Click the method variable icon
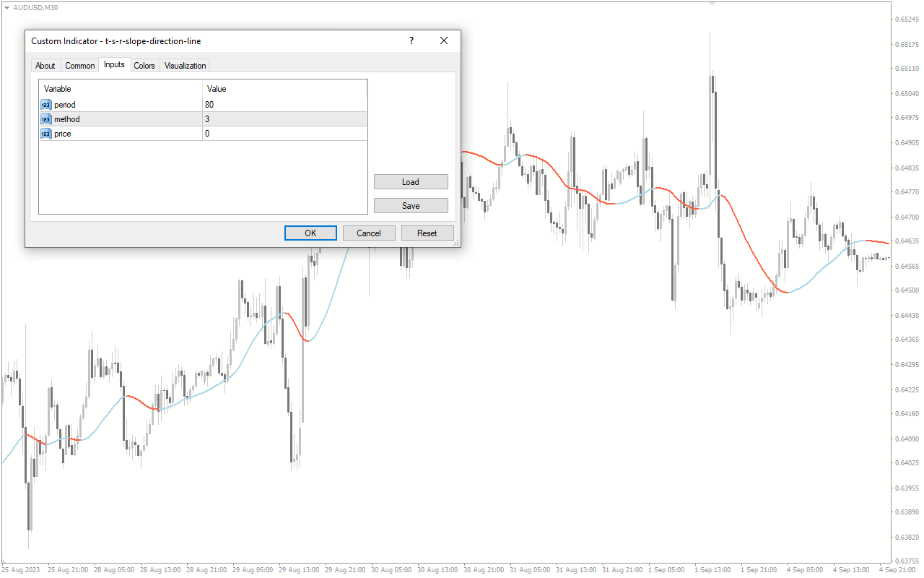This screenshot has height=578, width=924. point(46,119)
